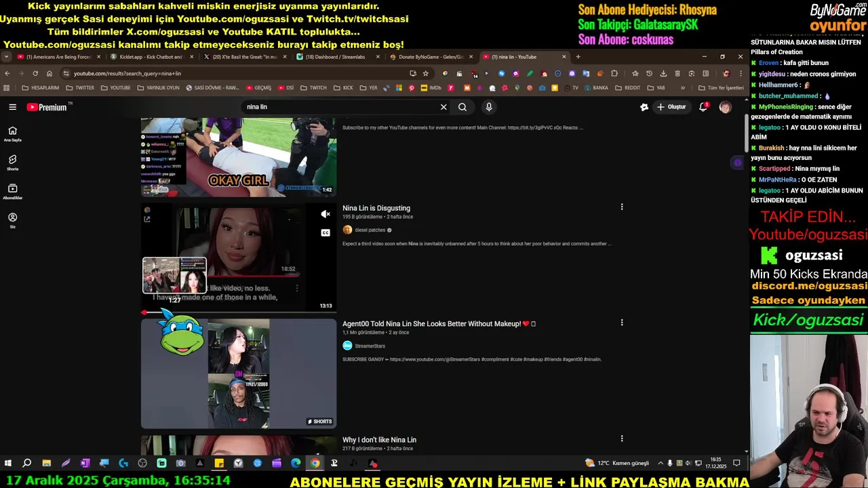Open the REDDIT bookmarks folder
The image size is (868, 488).
click(x=627, y=87)
